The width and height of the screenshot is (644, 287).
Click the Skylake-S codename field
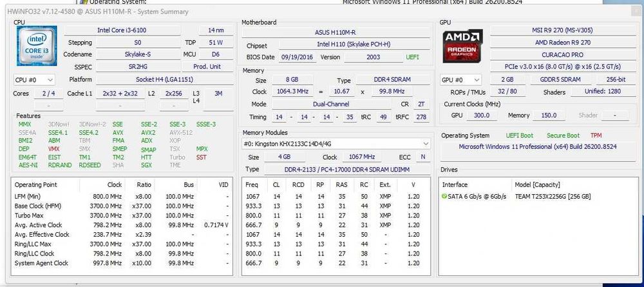point(138,54)
